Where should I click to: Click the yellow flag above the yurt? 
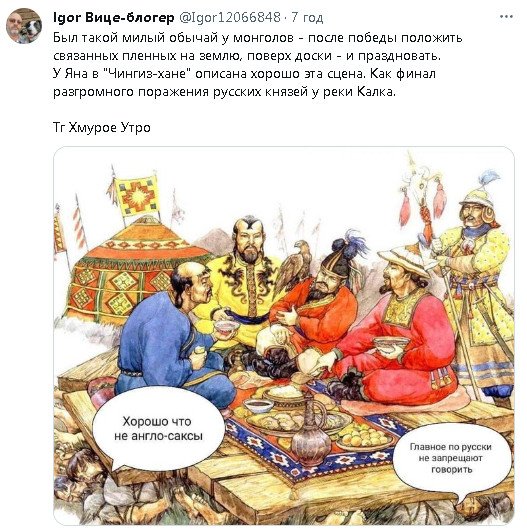(138, 196)
